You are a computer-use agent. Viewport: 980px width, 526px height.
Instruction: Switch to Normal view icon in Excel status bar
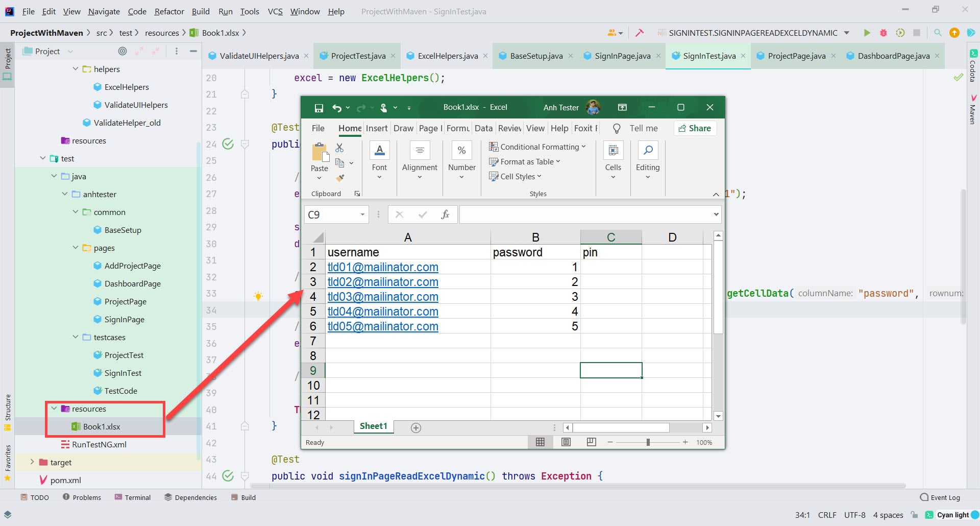540,442
